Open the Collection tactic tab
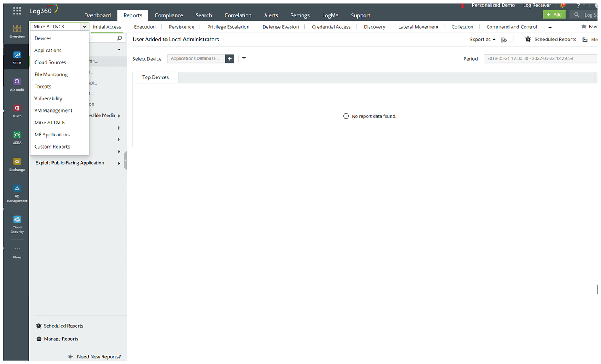The height and width of the screenshot is (364, 601). click(x=463, y=27)
